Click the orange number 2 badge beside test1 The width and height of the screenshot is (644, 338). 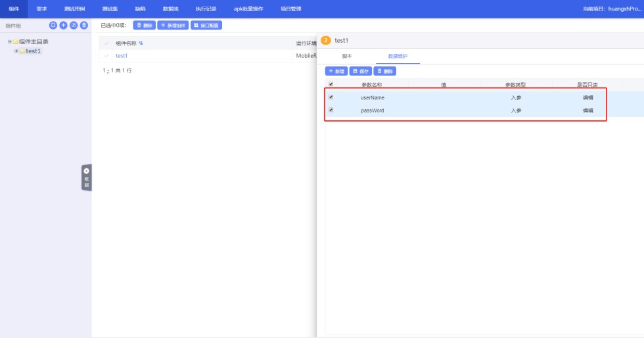click(x=326, y=41)
